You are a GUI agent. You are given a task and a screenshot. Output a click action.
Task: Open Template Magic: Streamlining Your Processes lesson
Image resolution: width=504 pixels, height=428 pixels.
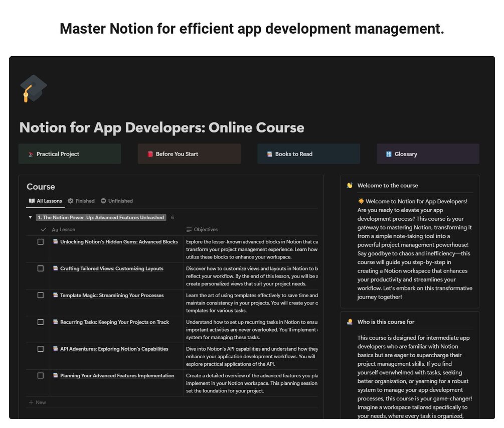point(112,295)
